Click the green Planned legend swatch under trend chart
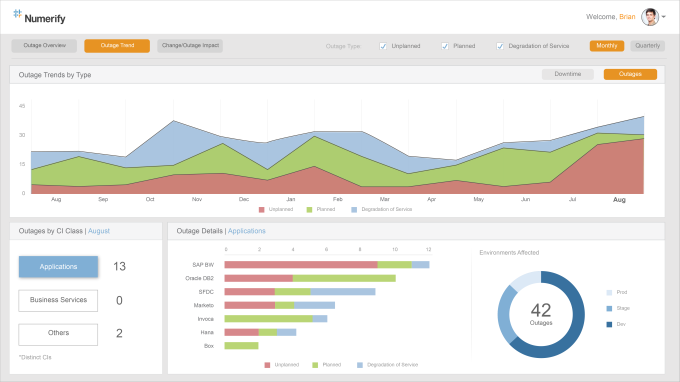680x382 pixels. 309,210
